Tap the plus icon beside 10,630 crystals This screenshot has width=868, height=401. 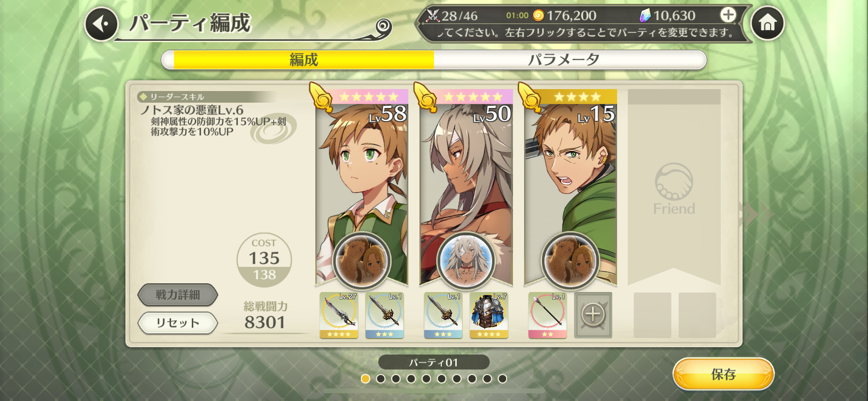728,15
